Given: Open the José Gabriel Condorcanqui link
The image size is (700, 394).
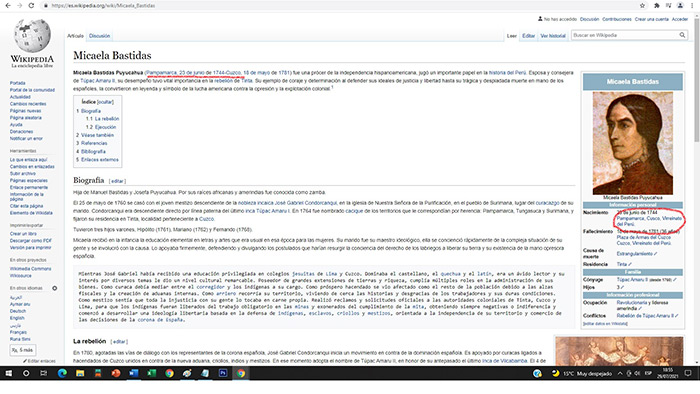Looking at the screenshot, I should [x=306, y=203].
